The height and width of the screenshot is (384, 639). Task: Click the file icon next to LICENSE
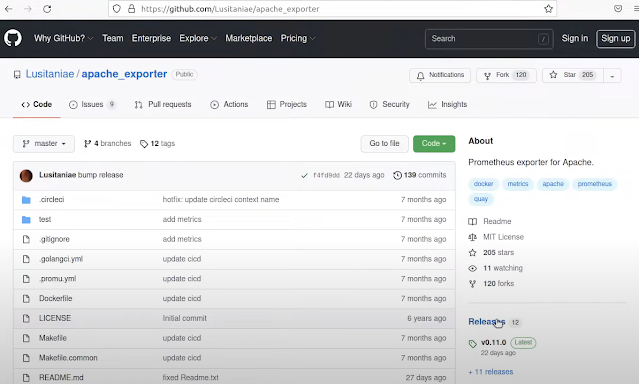[x=26, y=318]
